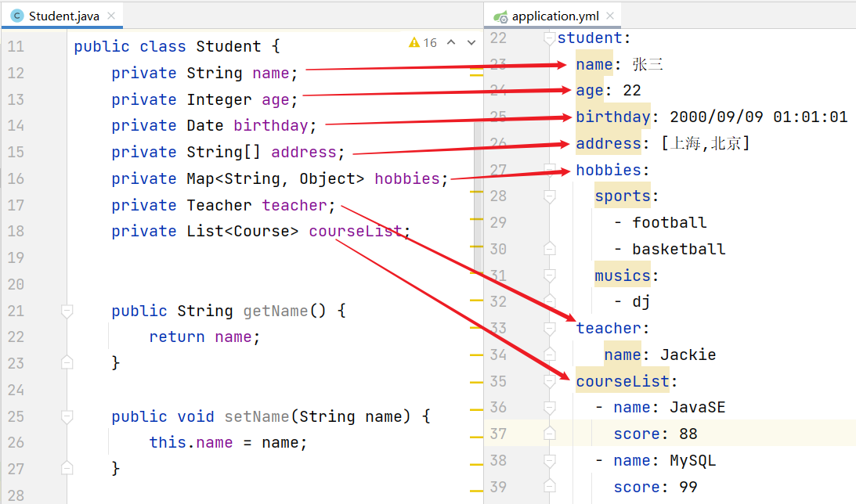This screenshot has height=504, width=856.
Task: Click the address value [上海,北京]
Action: click(706, 143)
